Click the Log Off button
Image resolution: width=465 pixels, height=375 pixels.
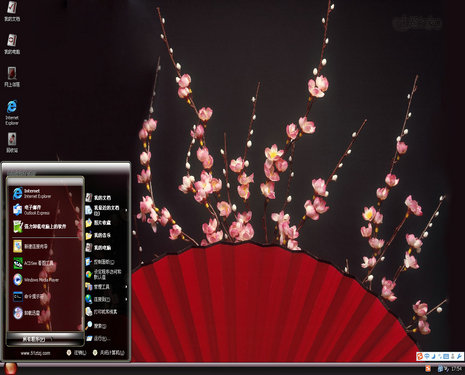[x=76, y=353]
